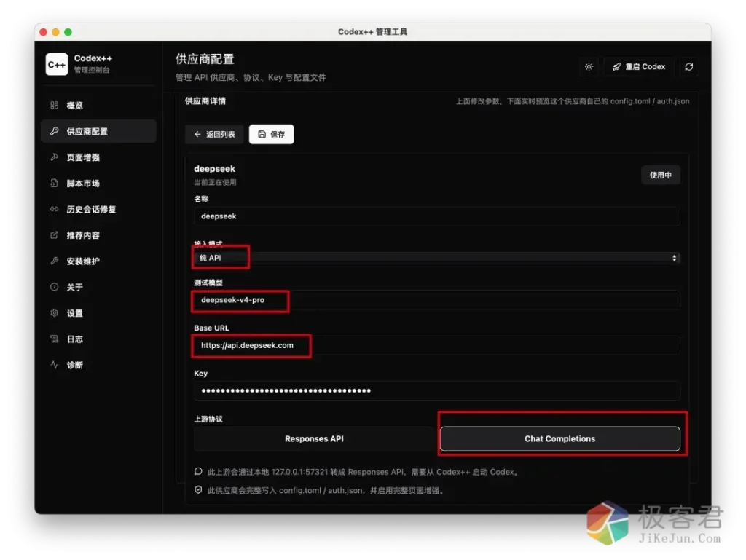Image resolution: width=746 pixels, height=560 pixels.
Task: Select 供应商配置 sidebar item
Action: 98,131
